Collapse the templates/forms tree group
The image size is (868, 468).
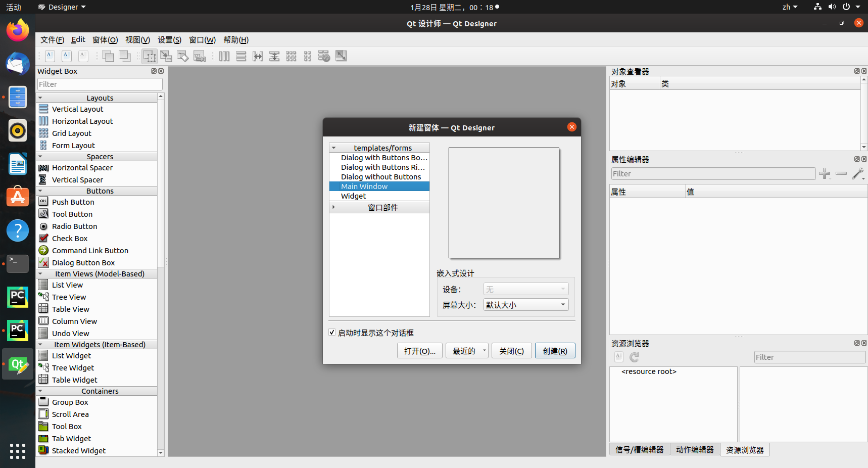coord(333,148)
